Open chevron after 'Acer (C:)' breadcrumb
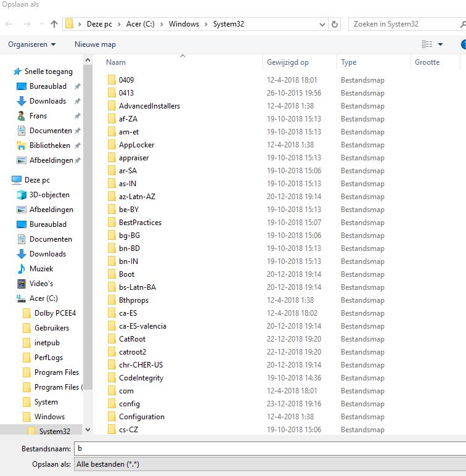This screenshot has width=466, height=476. click(161, 24)
